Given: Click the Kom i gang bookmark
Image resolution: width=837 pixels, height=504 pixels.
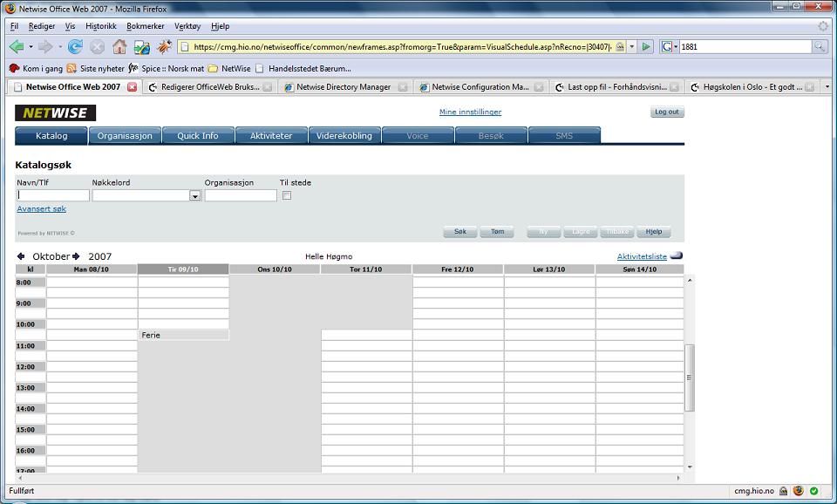Looking at the screenshot, I should pyautogui.click(x=36, y=68).
